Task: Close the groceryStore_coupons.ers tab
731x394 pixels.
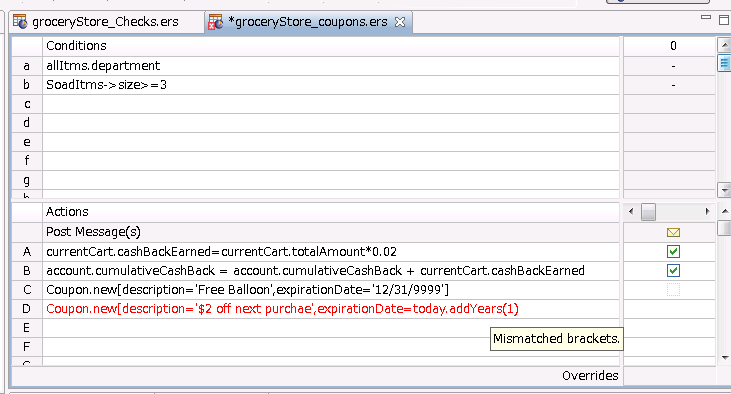Action: tap(400, 22)
